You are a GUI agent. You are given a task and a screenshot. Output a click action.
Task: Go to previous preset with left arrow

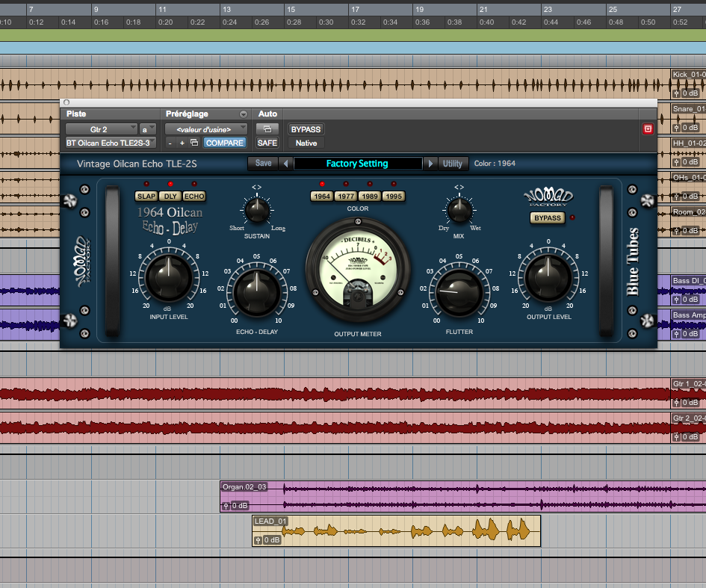pyautogui.click(x=286, y=164)
